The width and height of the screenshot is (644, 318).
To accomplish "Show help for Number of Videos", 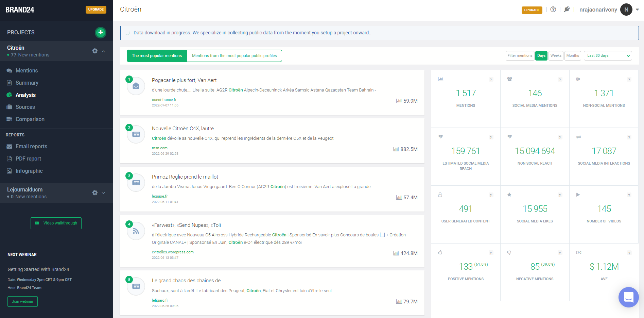I will click(x=629, y=195).
